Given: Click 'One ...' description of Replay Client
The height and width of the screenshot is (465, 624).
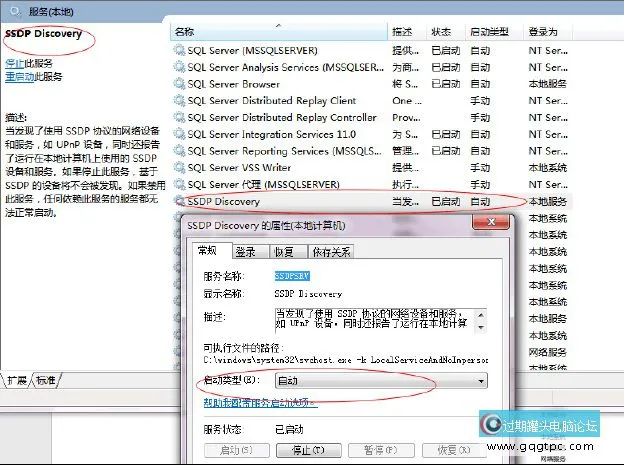Looking at the screenshot, I should point(407,101).
